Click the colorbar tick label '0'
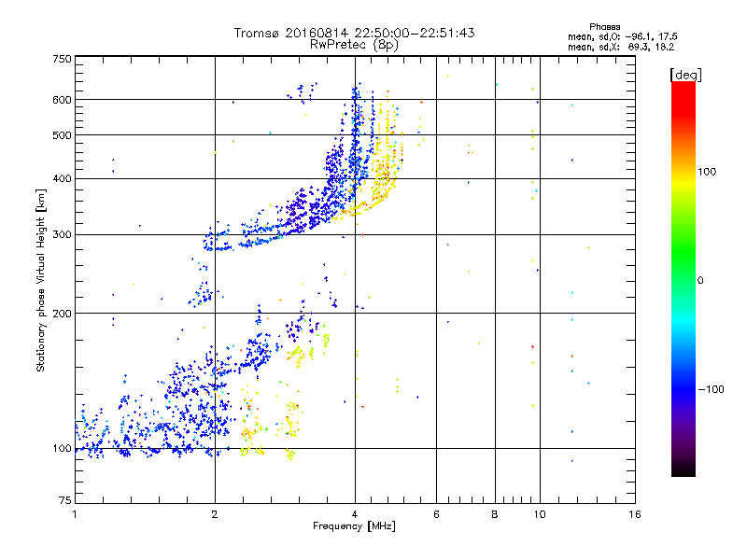This screenshot has width=747, height=560. 700,280
